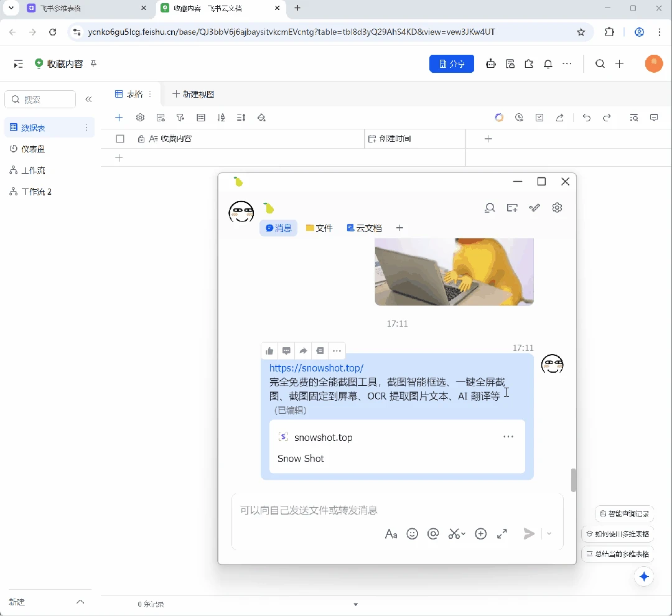Click 总结当前多维表格 suggestion chip

point(618,554)
